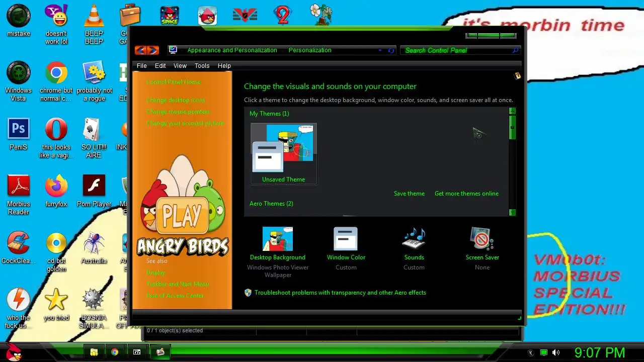Open the File menu
The height and width of the screenshot is (362, 644).
(142, 66)
